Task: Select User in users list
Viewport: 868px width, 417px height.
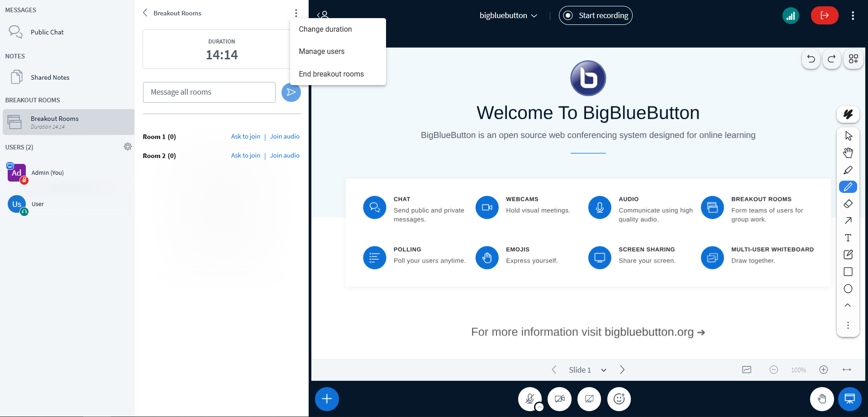Action: click(x=68, y=204)
